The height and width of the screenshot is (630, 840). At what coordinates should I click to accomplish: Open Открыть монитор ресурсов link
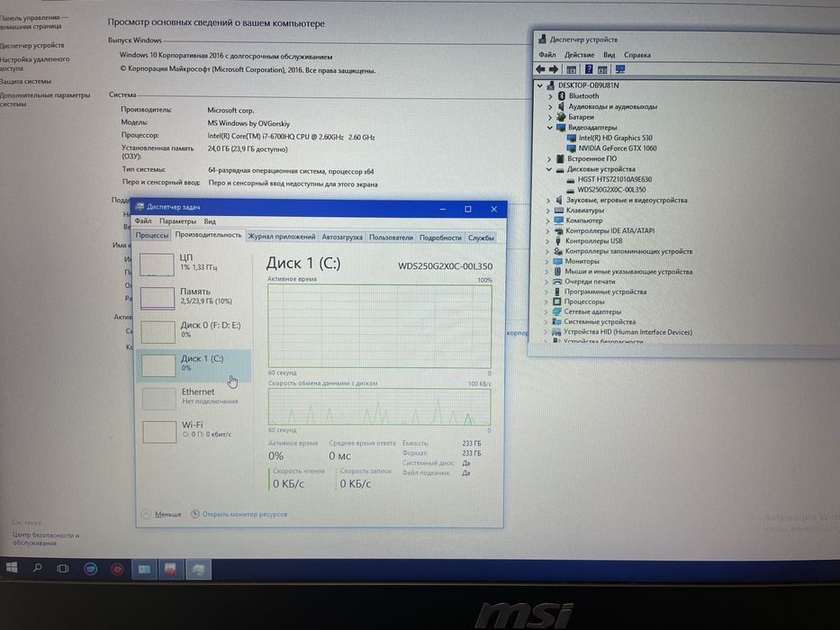tap(239, 514)
